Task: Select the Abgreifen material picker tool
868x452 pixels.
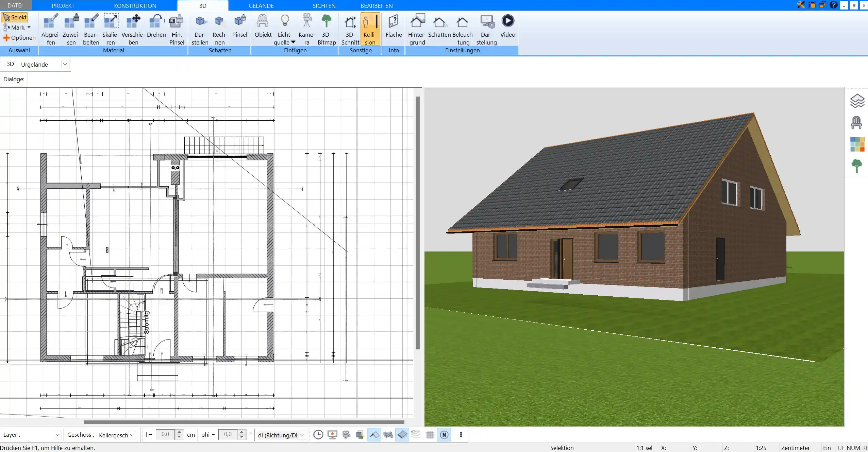Action: (51, 29)
